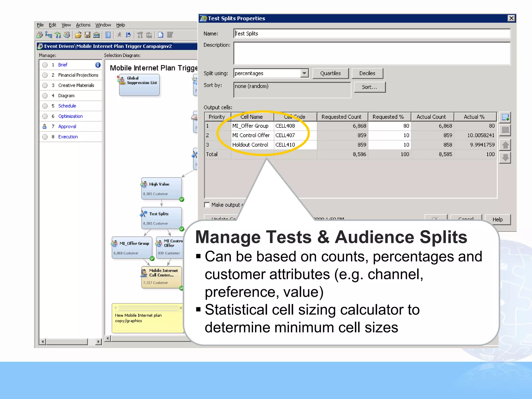This screenshot has width=532, height=399.
Task: Click Manage panel scrollbar left arrow
Action: [x=43, y=342]
